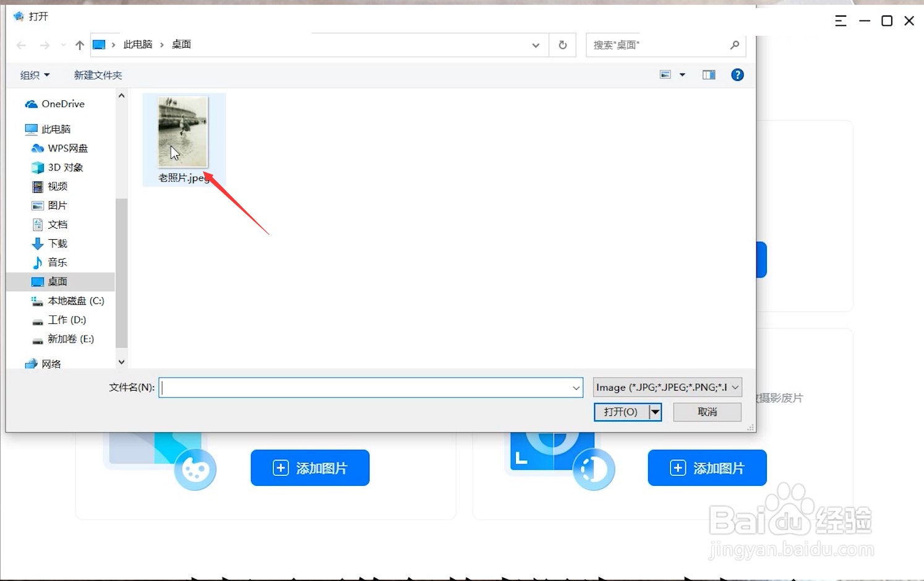Minimize the background app window

click(x=865, y=21)
